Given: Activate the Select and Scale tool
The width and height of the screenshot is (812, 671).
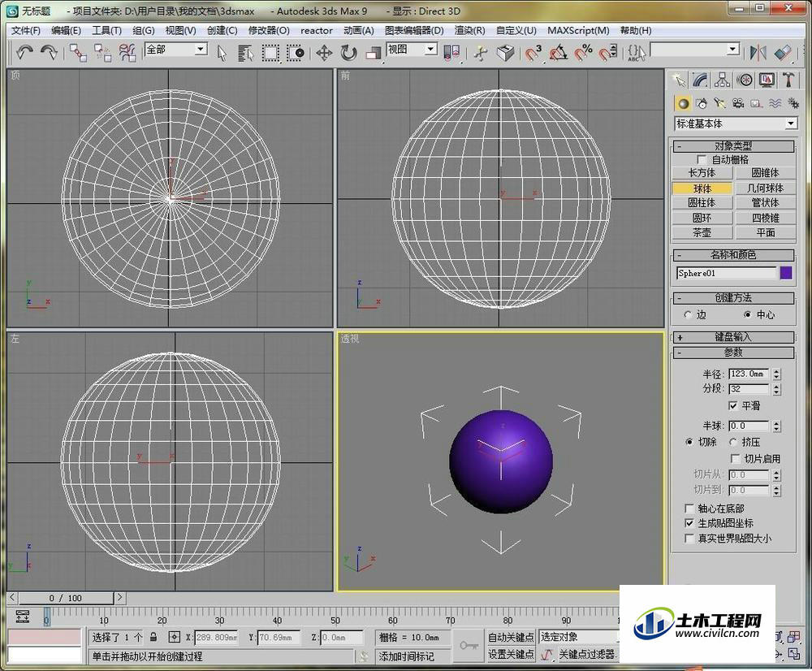Looking at the screenshot, I should (373, 53).
